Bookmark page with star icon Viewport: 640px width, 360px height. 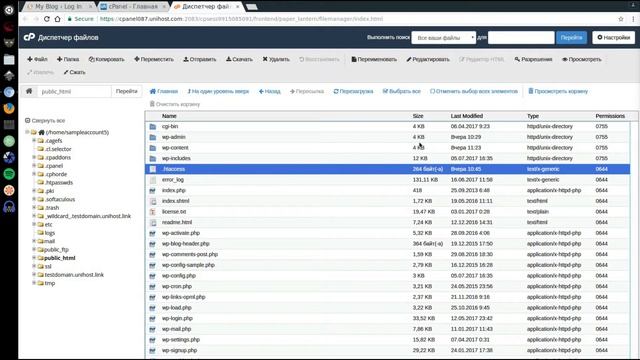[621, 19]
